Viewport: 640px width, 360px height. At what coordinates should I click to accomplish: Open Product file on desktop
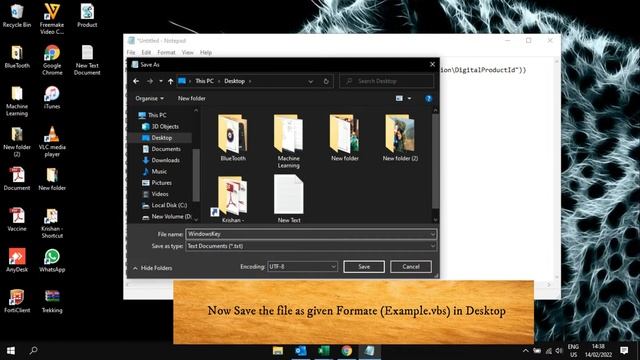tap(87, 16)
